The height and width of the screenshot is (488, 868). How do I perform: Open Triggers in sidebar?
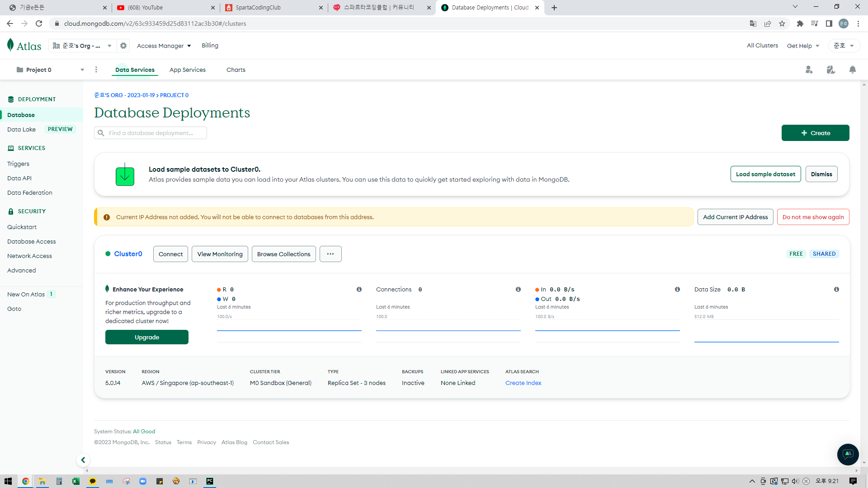[18, 164]
